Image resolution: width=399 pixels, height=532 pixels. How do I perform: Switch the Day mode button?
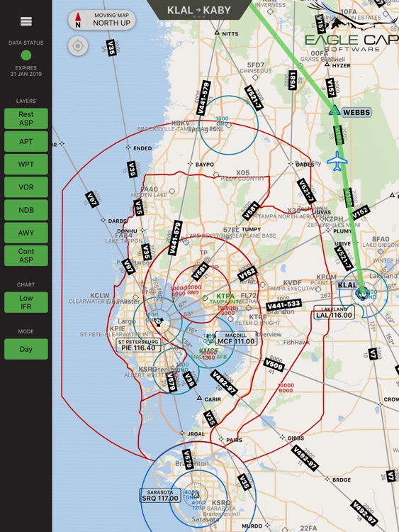[x=26, y=349]
